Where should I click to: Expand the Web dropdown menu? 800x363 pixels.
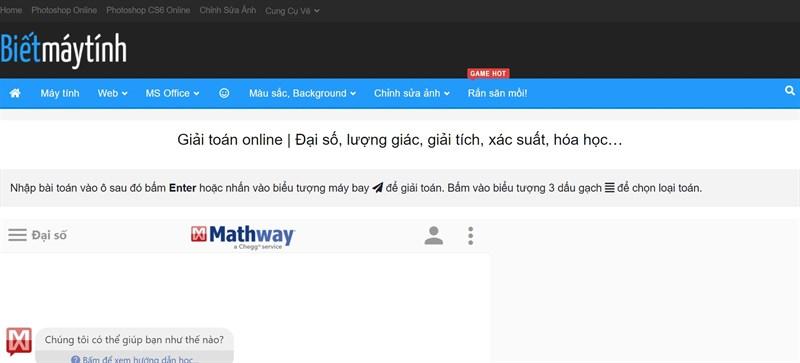[x=113, y=93]
